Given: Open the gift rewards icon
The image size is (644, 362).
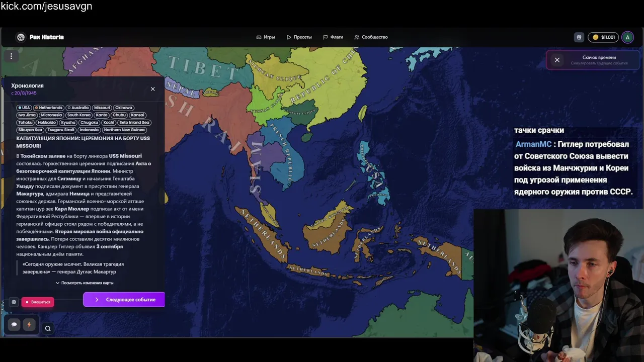Looking at the screenshot, I should tap(579, 37).
